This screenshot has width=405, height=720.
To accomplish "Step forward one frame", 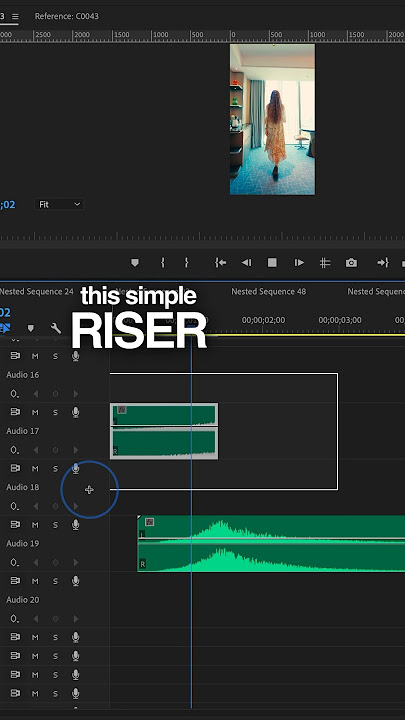I will click(299, 263).
